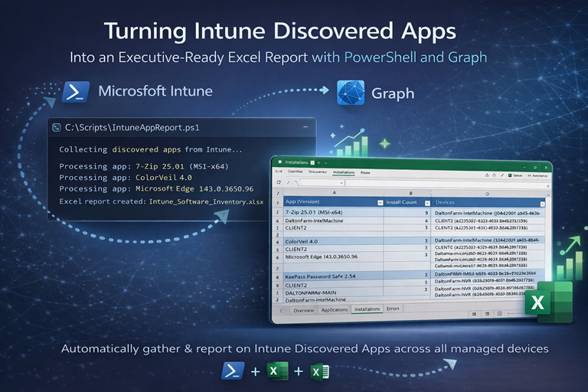Viewport: 588px width, 392px height.
Task: Click the green Excel icon in bottom row
Action: click(x=276, y=371)
